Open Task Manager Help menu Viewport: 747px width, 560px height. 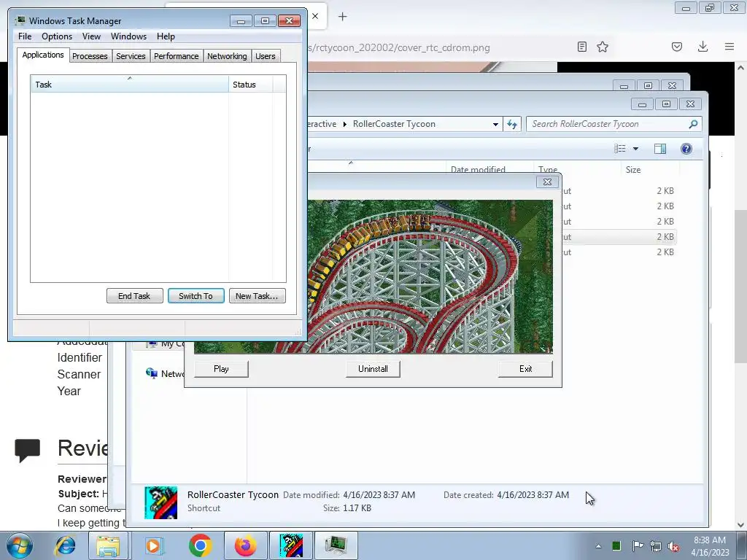click(x=166, y=36)
